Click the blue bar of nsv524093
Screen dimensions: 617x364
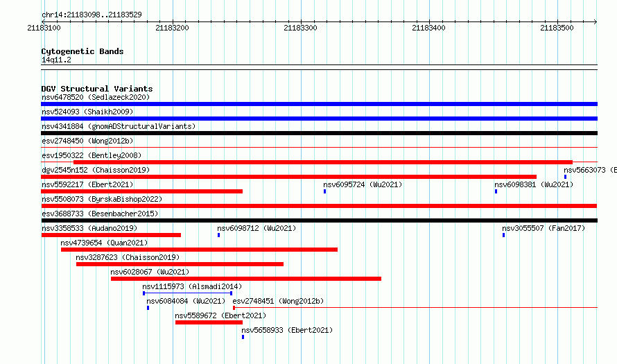pos(319,119)
